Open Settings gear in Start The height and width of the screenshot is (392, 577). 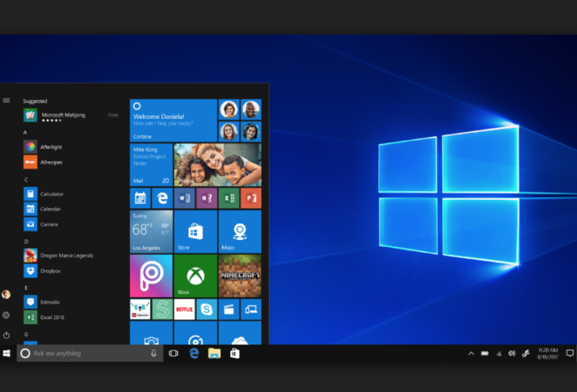(x=6, y=315)
